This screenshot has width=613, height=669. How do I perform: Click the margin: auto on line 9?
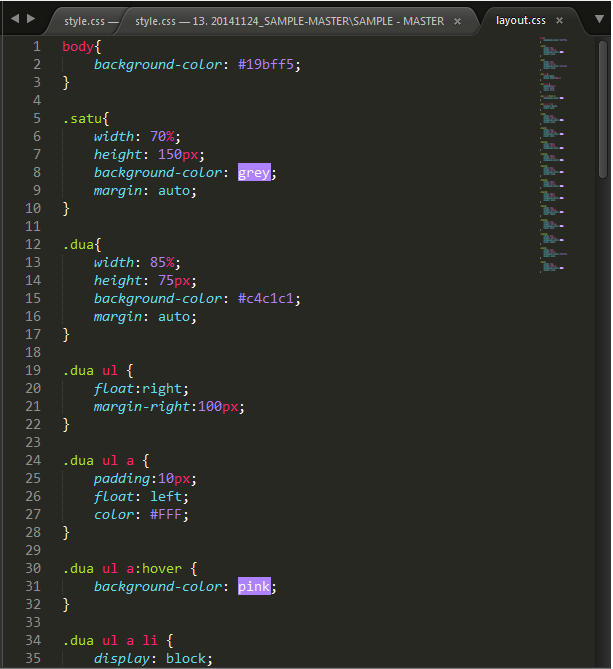click(x=145, y=190)
